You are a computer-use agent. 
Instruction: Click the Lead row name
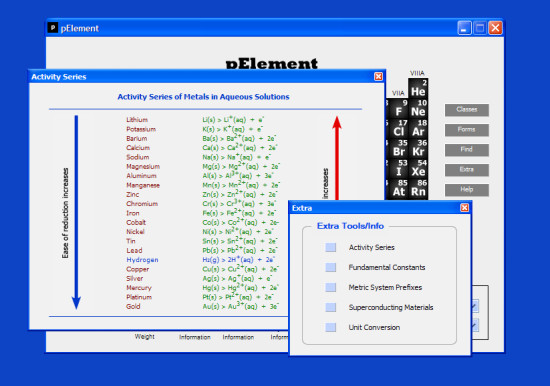134,251
